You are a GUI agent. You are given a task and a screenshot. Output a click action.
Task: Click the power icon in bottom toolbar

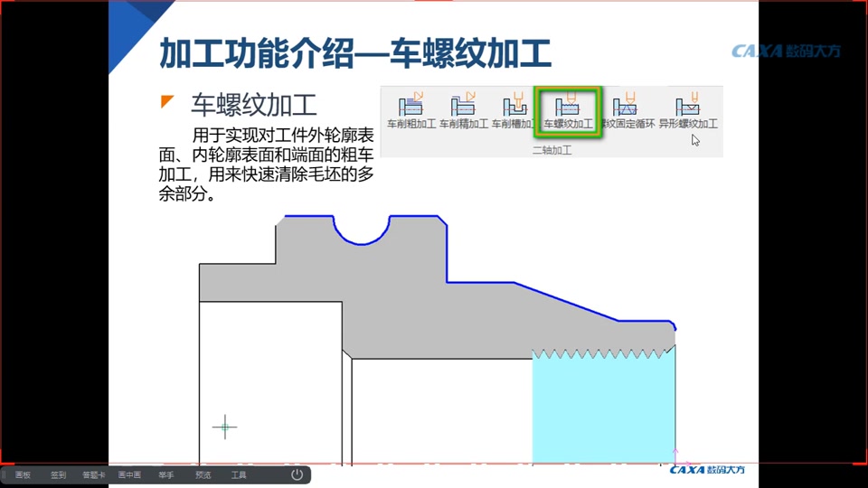[297, 474]
